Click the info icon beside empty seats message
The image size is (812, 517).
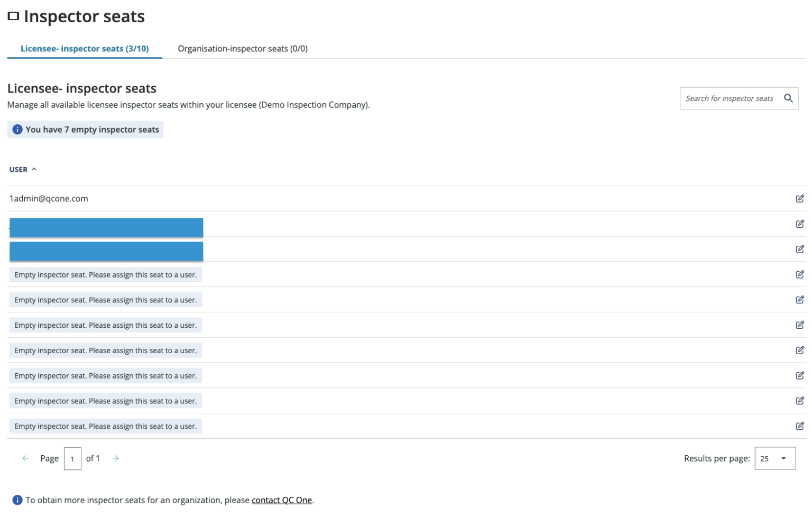pyautogui.click(x=19, y=129)
